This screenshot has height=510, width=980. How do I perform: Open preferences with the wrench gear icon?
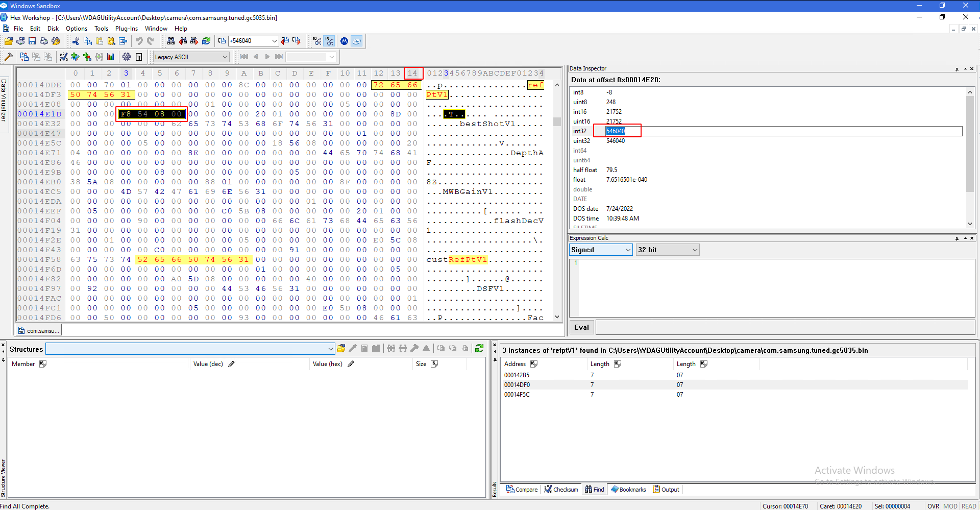pyautogui.click(x=56, y=41)
